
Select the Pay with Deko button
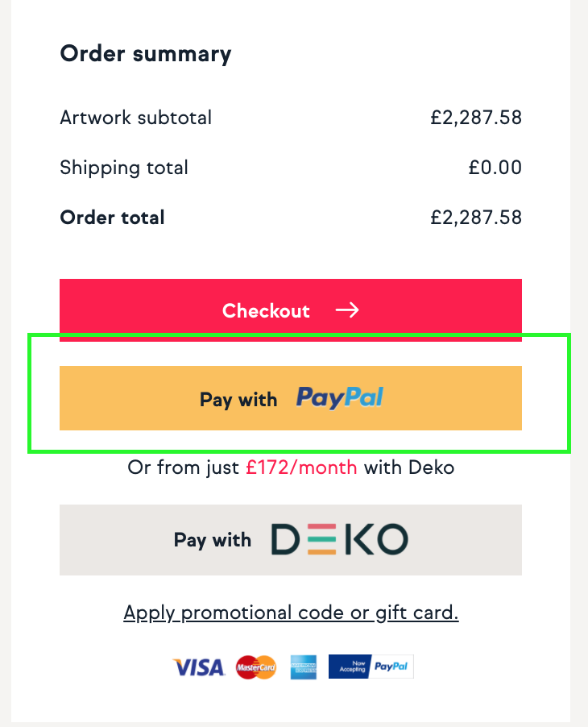tap(291, 540)
